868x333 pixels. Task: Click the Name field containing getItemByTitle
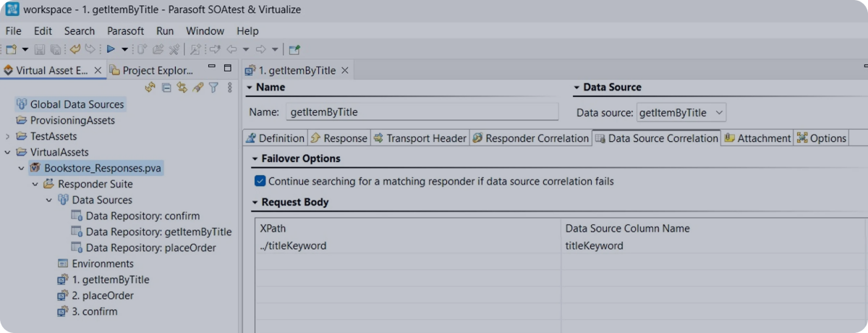click(x=422, y=112)
